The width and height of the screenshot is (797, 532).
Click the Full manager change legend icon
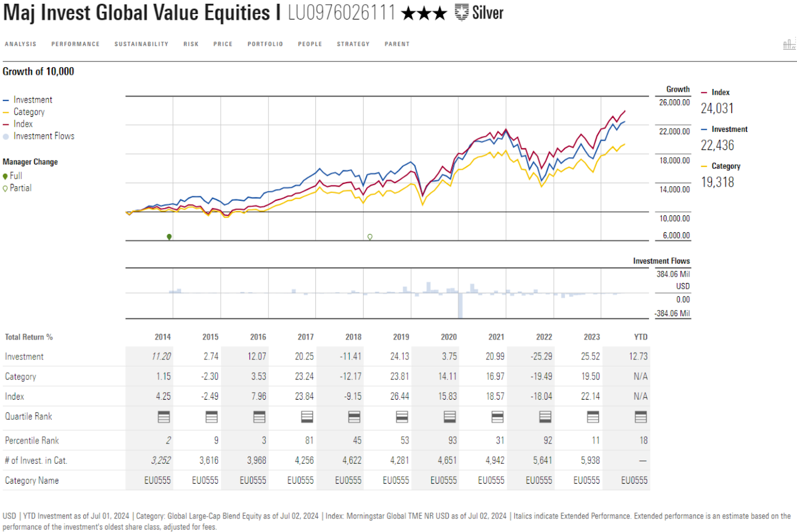[5, 176]
